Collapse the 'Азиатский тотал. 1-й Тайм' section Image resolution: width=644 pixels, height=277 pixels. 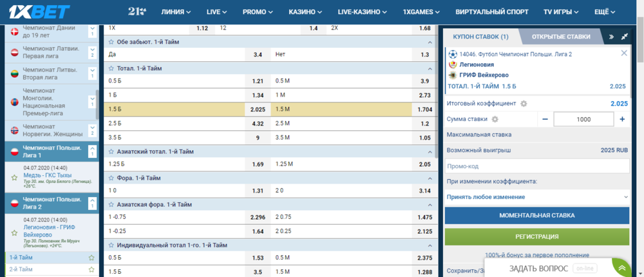(x=430, y=151)
